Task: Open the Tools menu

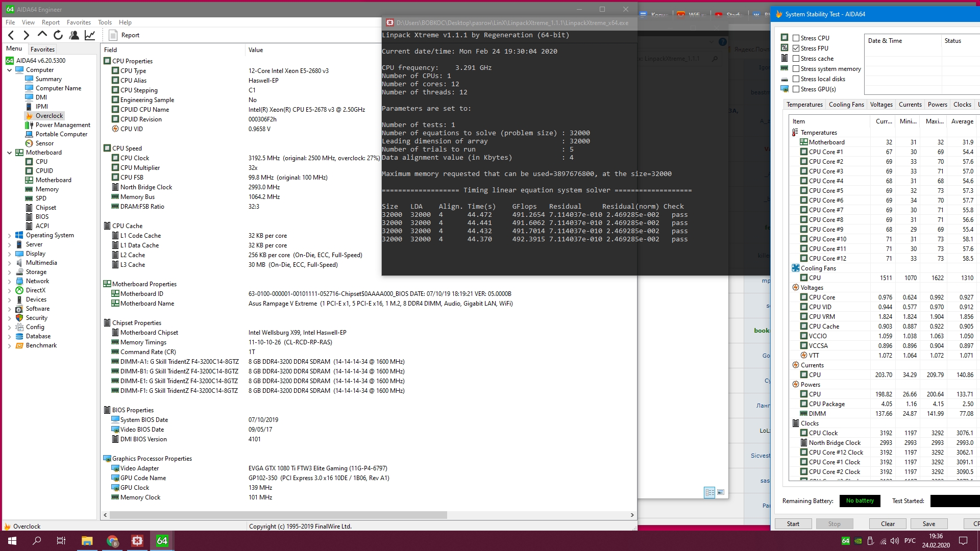Action: pyautogui.click(x=105, y=22)
